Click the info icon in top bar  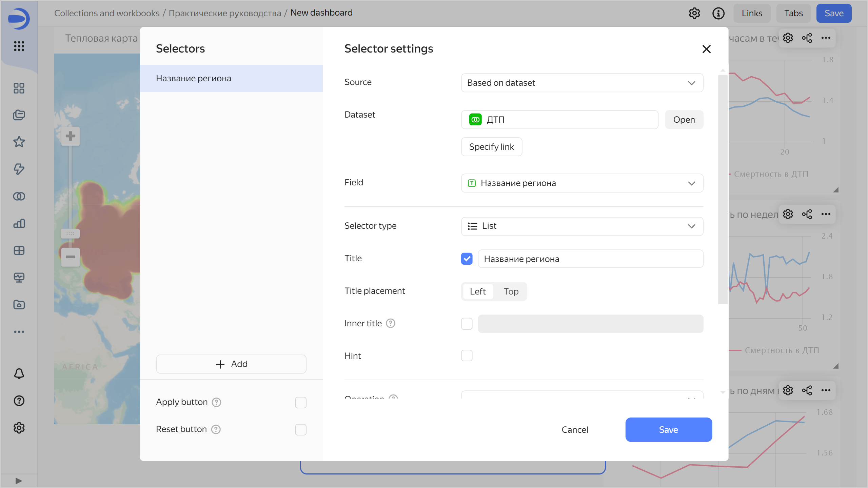(x=718, y=13)
